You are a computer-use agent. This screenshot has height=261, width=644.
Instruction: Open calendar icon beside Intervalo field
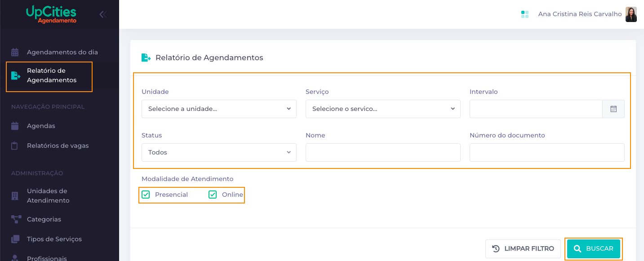(613, 109)
